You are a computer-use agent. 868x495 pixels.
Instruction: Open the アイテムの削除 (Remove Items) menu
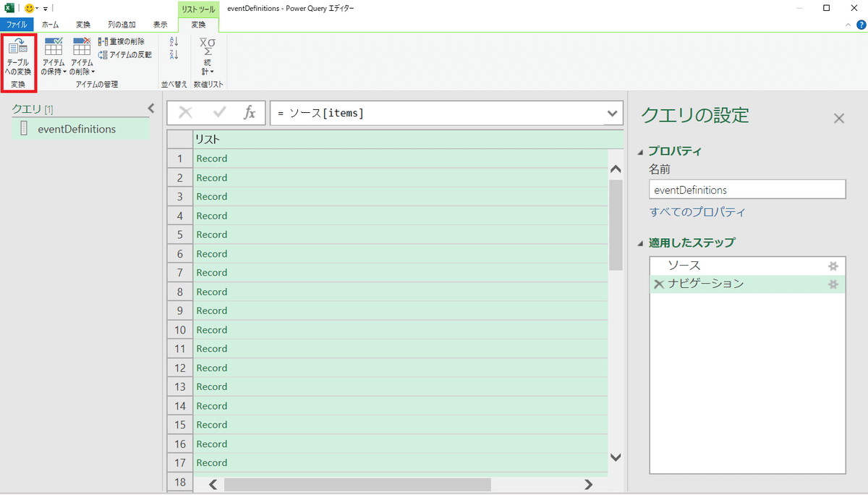[x=82, y=58]
